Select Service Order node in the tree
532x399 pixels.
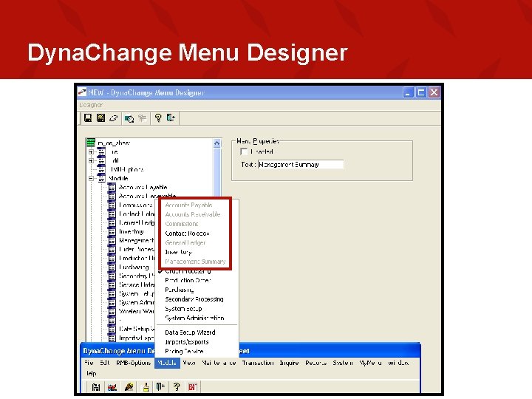tap(137, 284)
